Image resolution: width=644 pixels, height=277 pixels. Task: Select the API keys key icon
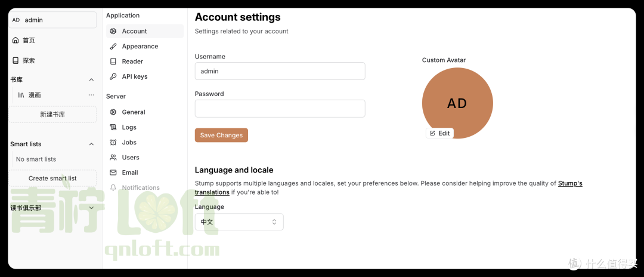click(113, 76)
